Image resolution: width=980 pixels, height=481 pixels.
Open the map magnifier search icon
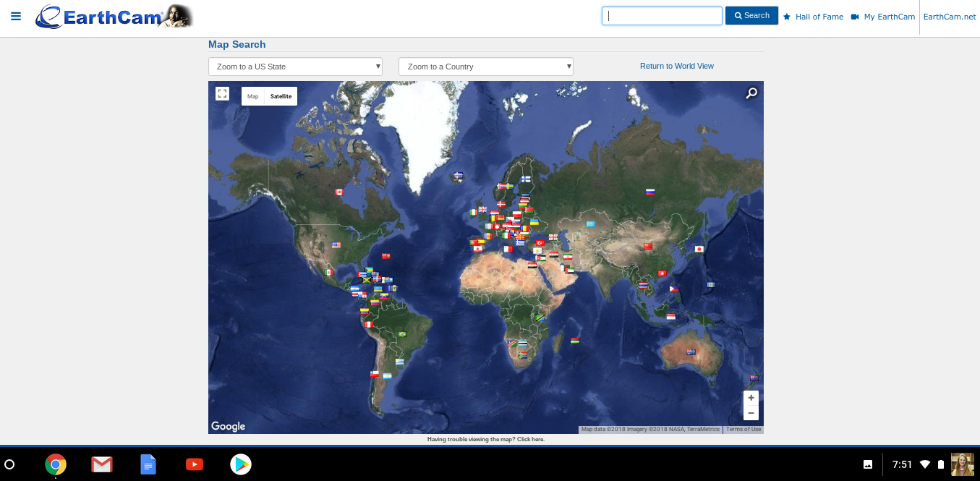click(752, 93)
